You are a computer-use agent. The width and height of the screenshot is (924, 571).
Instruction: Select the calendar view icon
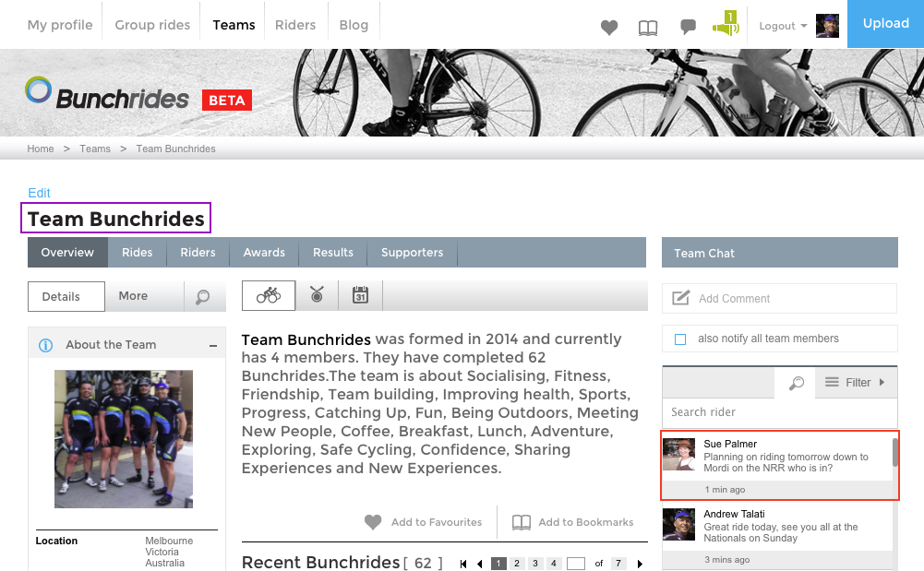tap(360, 296)
